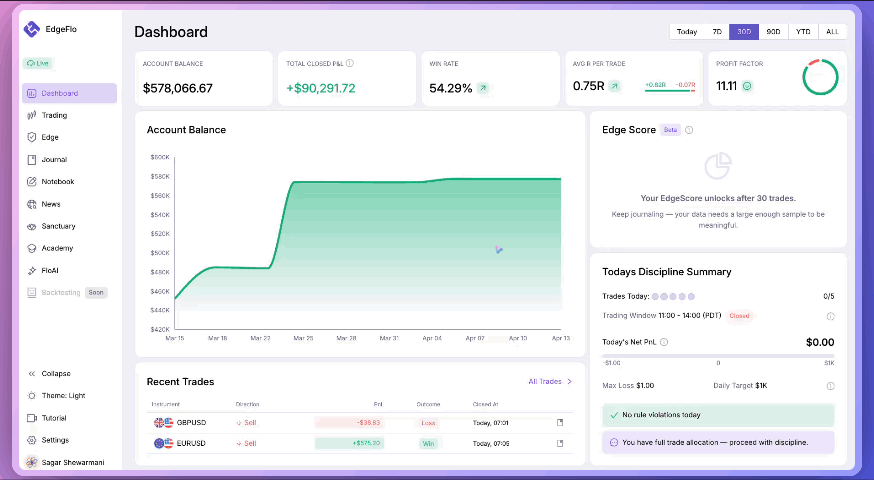Viewport: 874px width, 480px height.
Task: Click the Soon badge next to Backtesting
Action: [x=96, y=293]
